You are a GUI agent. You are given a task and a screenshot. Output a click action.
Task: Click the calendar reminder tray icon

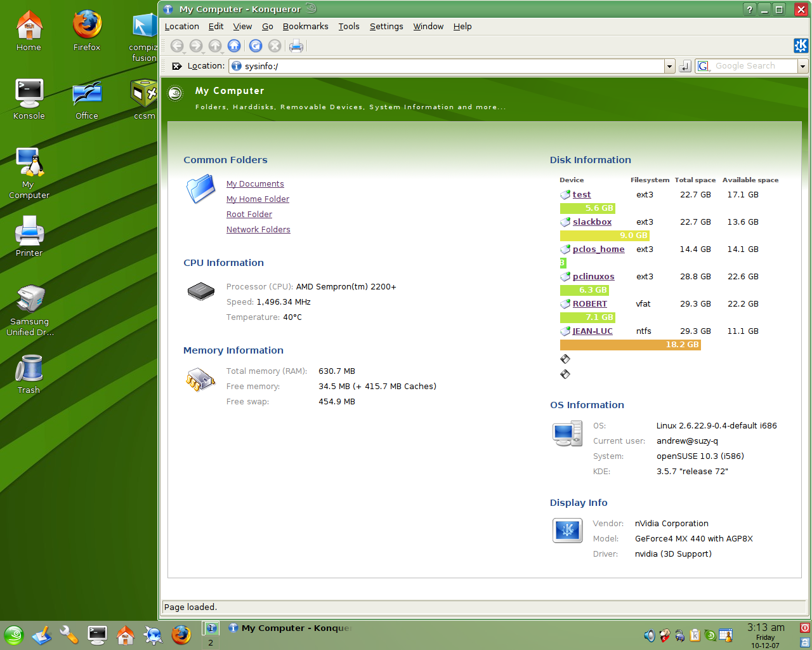point(726,635)
